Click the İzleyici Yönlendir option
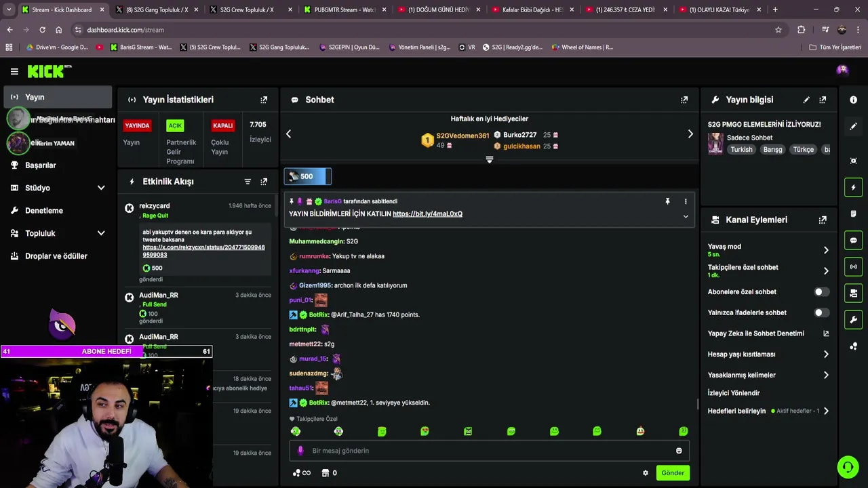 point(734,393)
